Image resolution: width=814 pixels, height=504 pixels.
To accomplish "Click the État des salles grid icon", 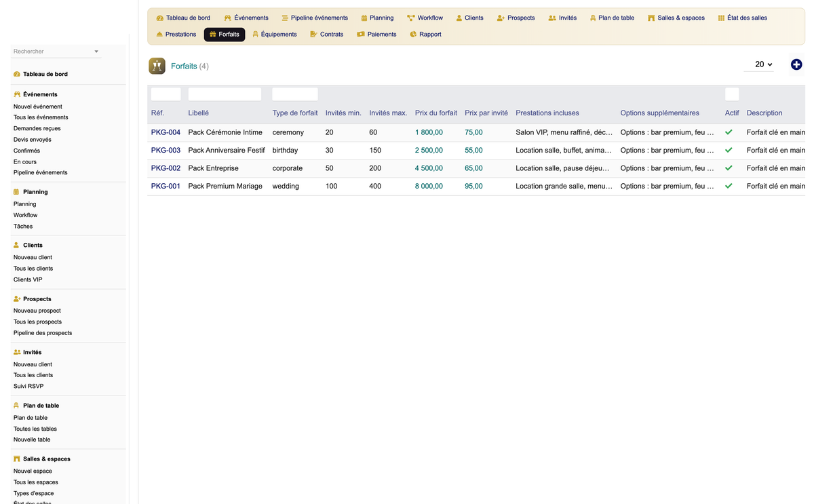I will pos(721,18).
